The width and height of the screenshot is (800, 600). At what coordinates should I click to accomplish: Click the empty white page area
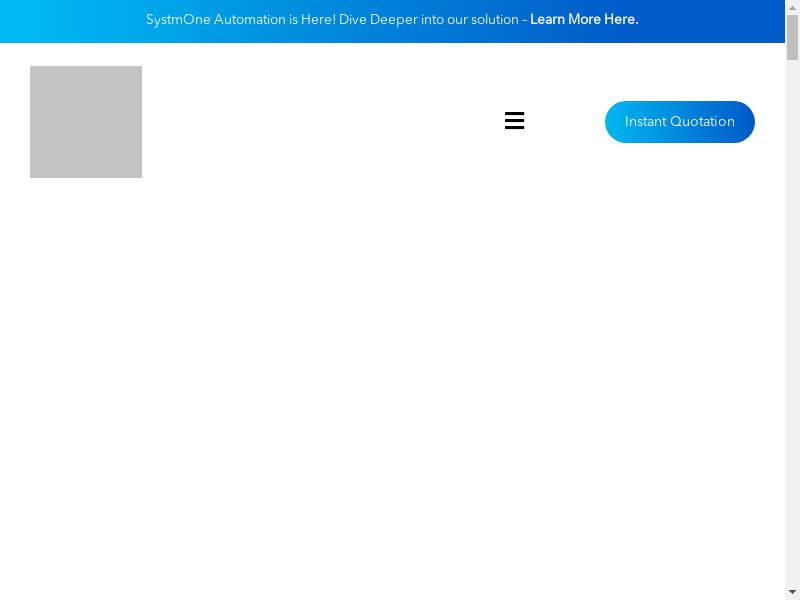coord(400,400)
